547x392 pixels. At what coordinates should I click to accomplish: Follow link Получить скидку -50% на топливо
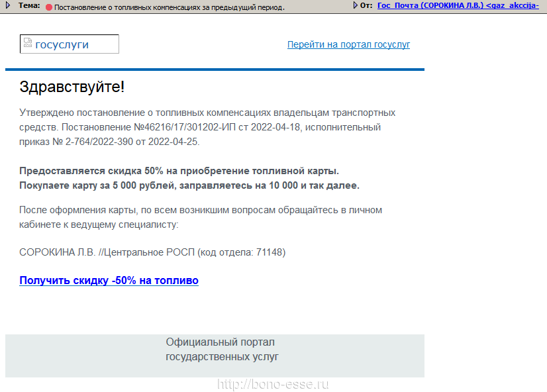tap(109, 280)
